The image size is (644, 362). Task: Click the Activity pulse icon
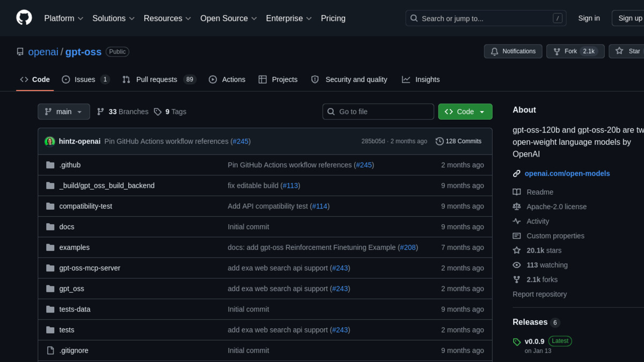coord(517,221)
